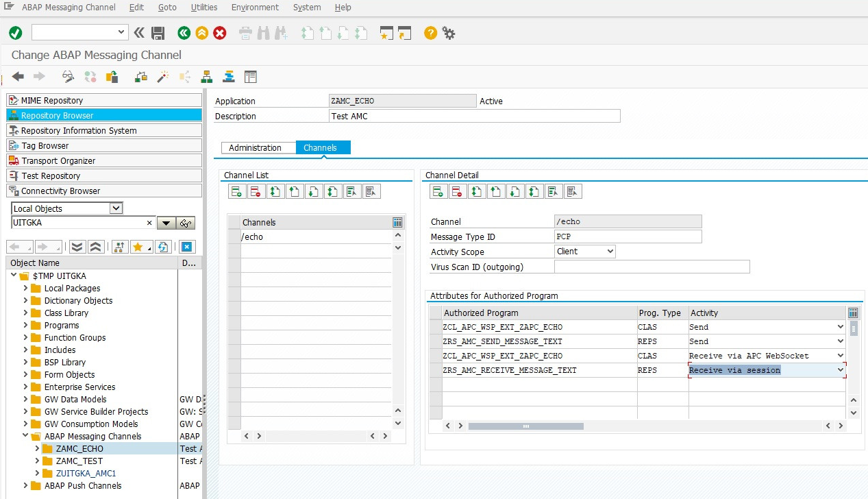Open the Goto menu
The height and width of the screenshot is (499, 868).
[x=167, y=8]
